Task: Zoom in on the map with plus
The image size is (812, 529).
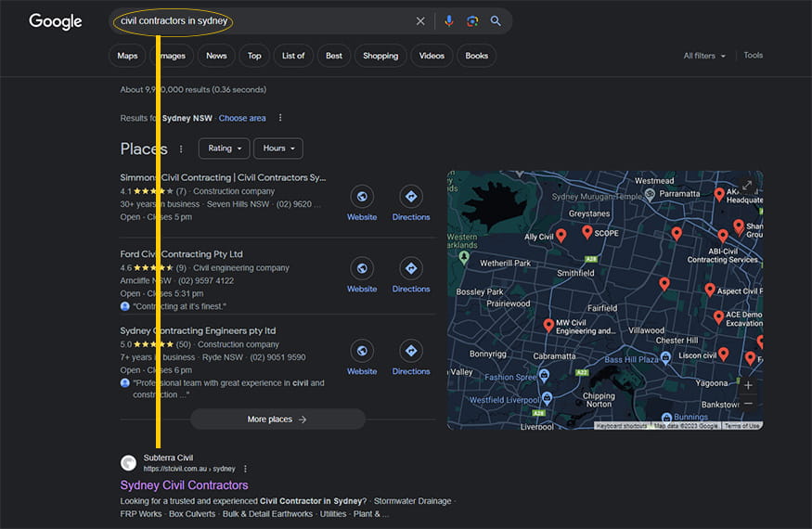Action: (748, 385)
